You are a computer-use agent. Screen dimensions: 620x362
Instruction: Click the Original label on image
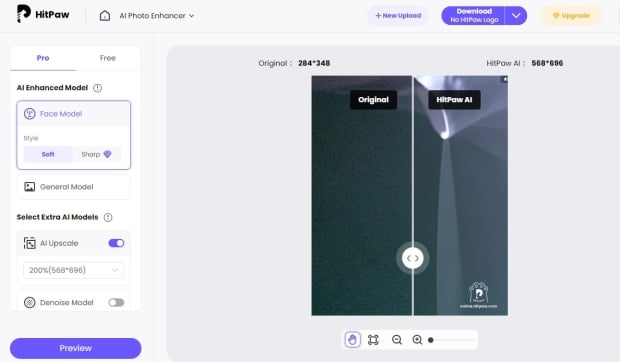coord(373,100)
